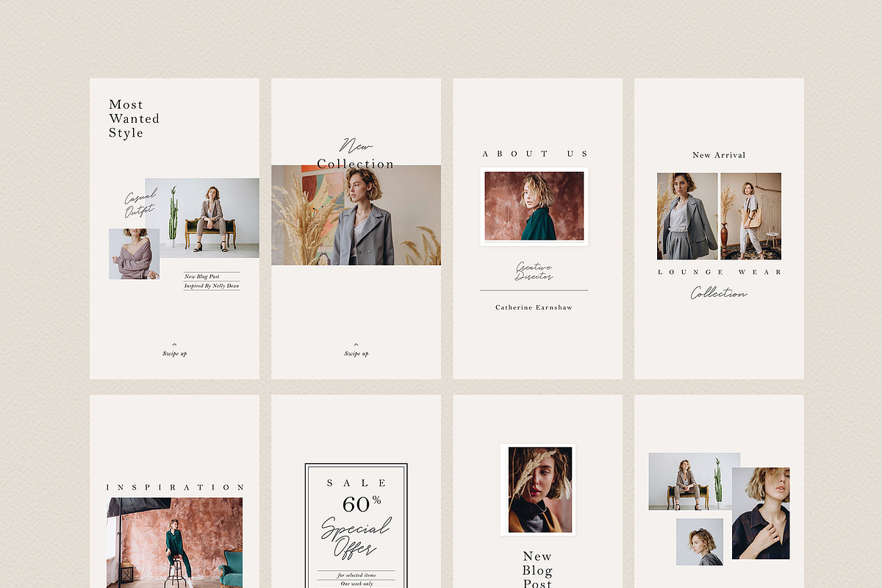This screenshot has height=588, width=882.
Task: Select the grey blazer pampas grass photo
Action: [356, 215]
